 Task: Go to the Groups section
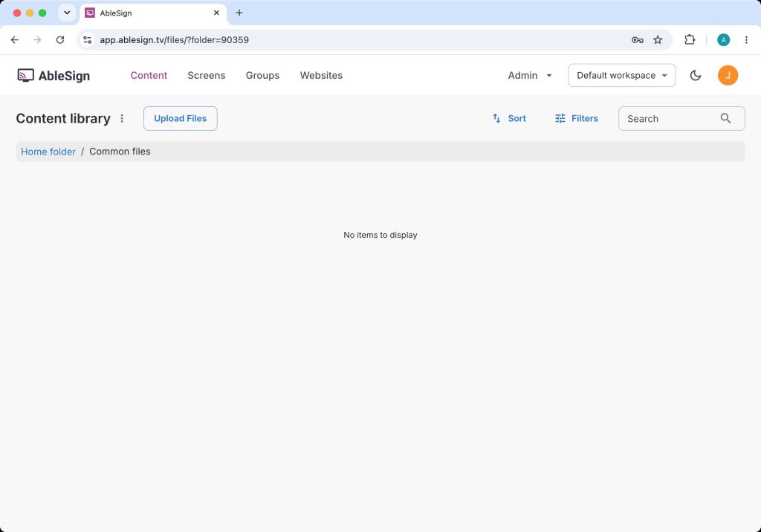point(262,75)
